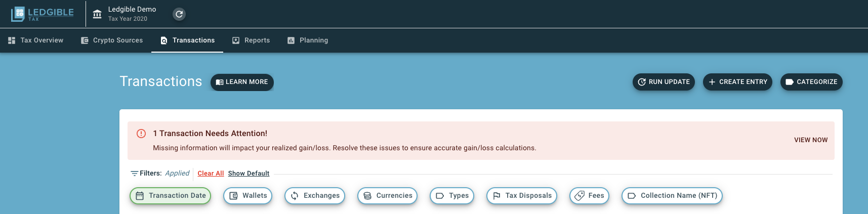Click the CATEGORIZE button
Image resolution: width=868 pixels, height=214 pixels.
(x=811, y=82)
